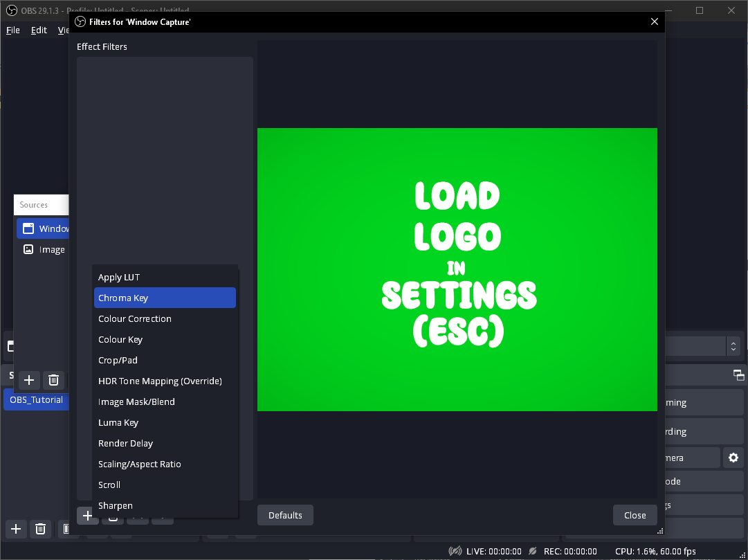This screenshot has width=748, height=560.
Task: Click the trash icon in Sources panel
Action: pos(53,380)
